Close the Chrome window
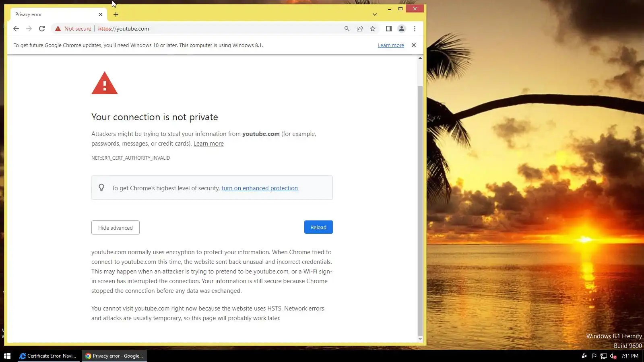 pos(415,8)
